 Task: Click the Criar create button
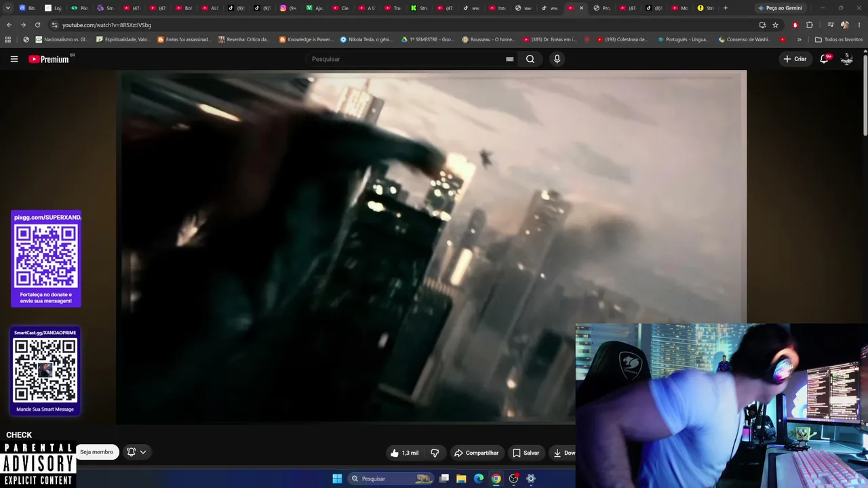pos(795,59)
